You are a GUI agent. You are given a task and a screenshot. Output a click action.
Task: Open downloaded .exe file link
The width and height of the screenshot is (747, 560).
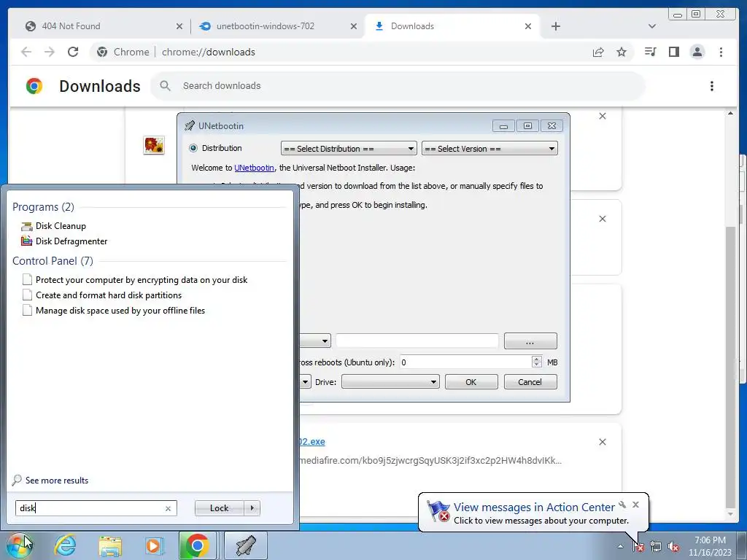[312, 441]
